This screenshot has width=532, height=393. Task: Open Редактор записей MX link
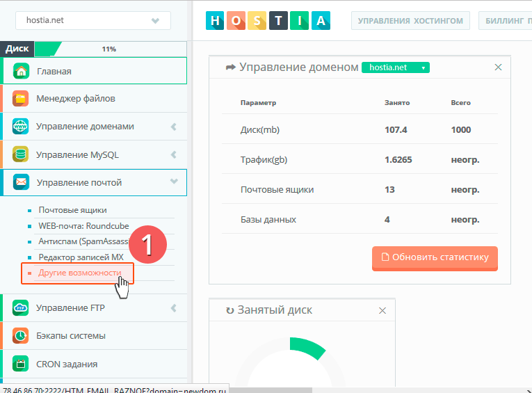[x=81, y=257]
